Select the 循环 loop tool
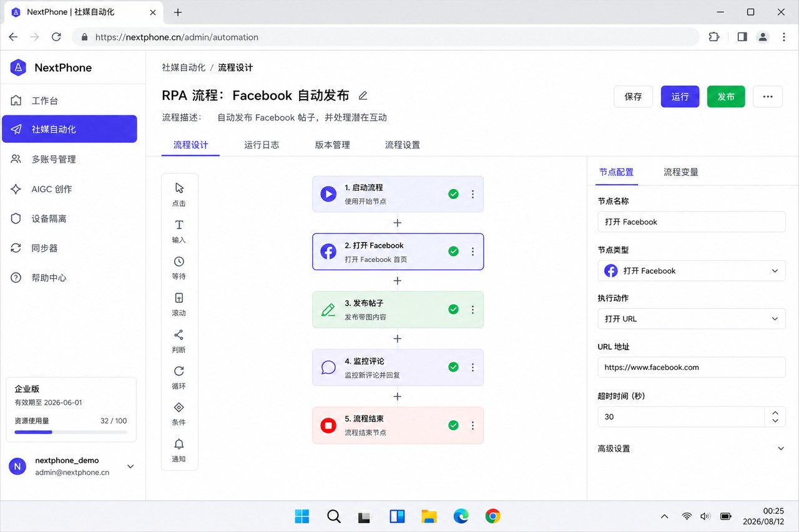Viewport: 799px width, 532px height. tap(179, 377)
